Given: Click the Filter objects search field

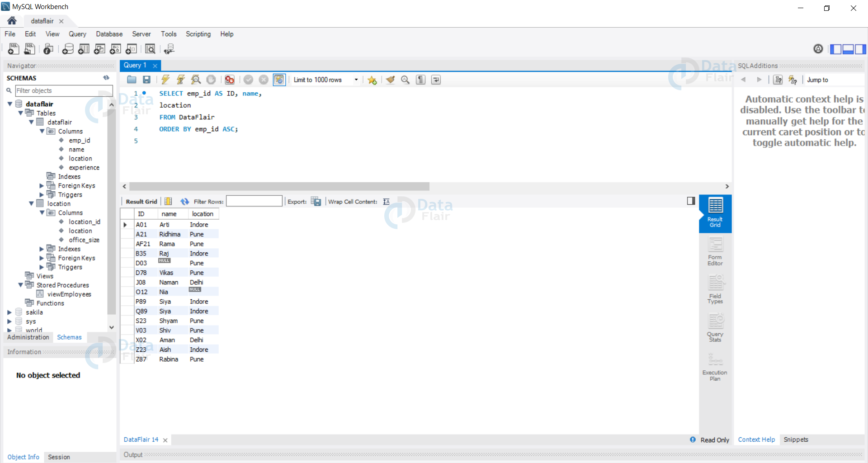Looking at the screenshot, I should 64,90.
